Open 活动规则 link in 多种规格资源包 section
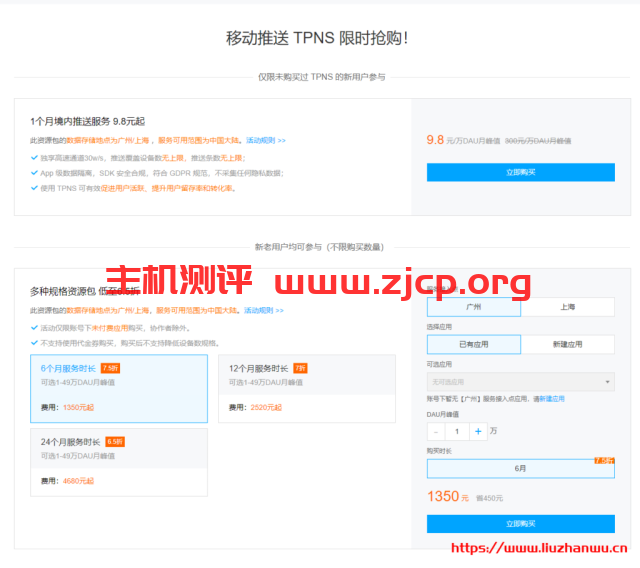 point(264,311)
